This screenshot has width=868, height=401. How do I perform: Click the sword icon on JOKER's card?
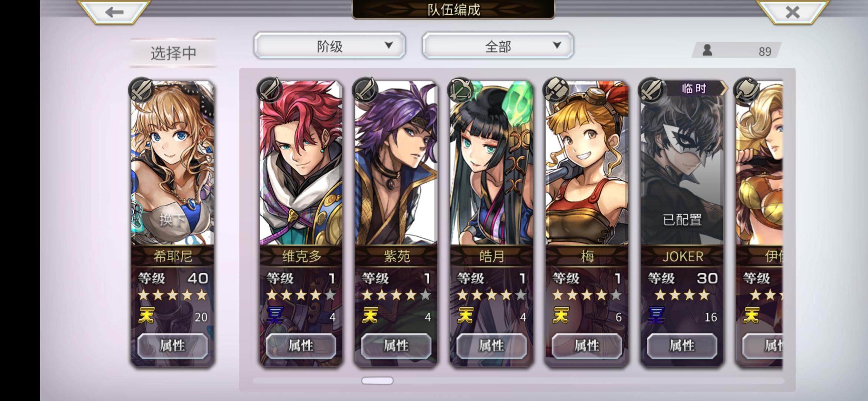(x=651, y=90)
